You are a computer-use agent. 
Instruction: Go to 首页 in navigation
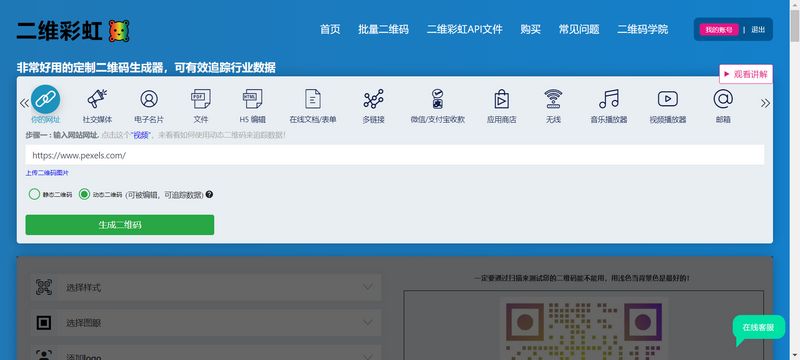(x=330, y=30)
